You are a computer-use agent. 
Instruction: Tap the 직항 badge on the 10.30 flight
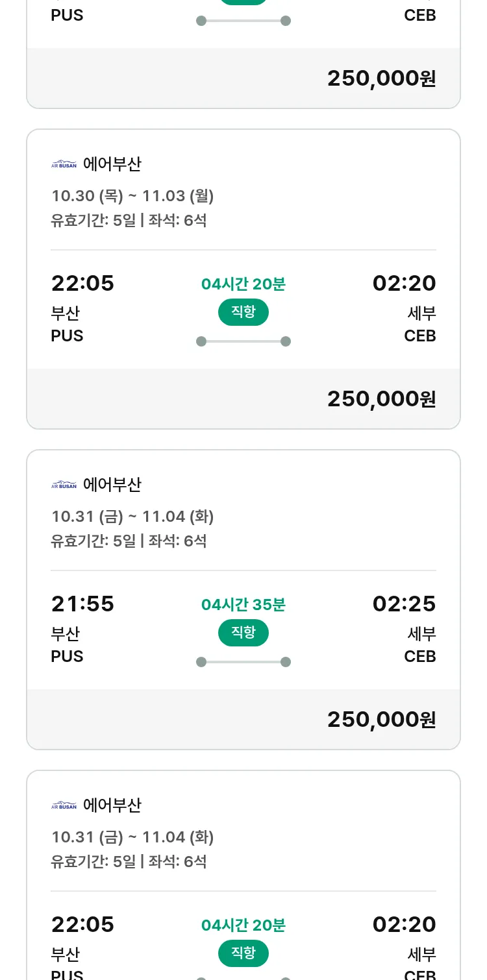tap(243, 312)
